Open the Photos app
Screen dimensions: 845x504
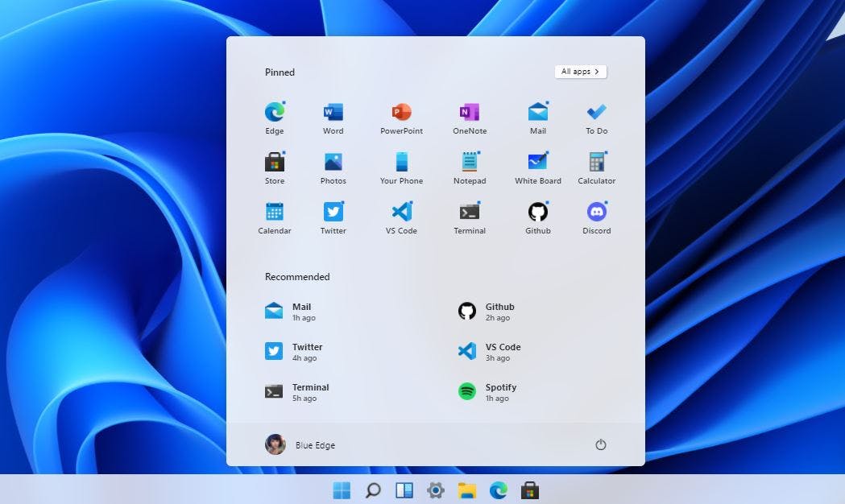coord(333,167)
